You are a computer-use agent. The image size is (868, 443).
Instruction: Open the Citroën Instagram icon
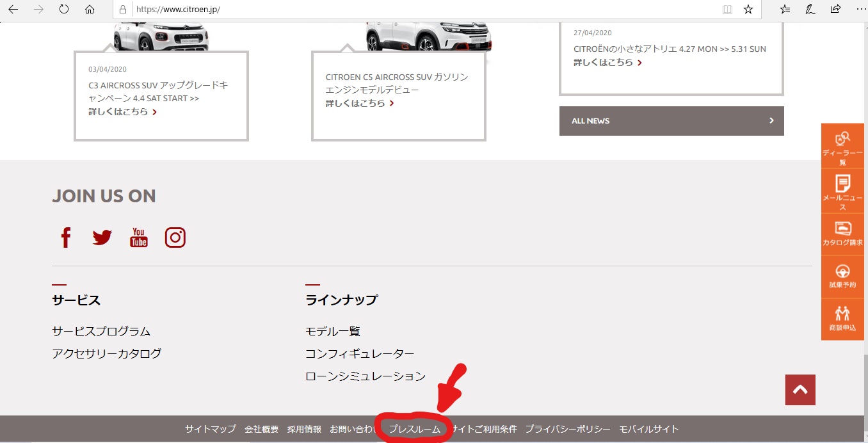(x=175, y=238)
